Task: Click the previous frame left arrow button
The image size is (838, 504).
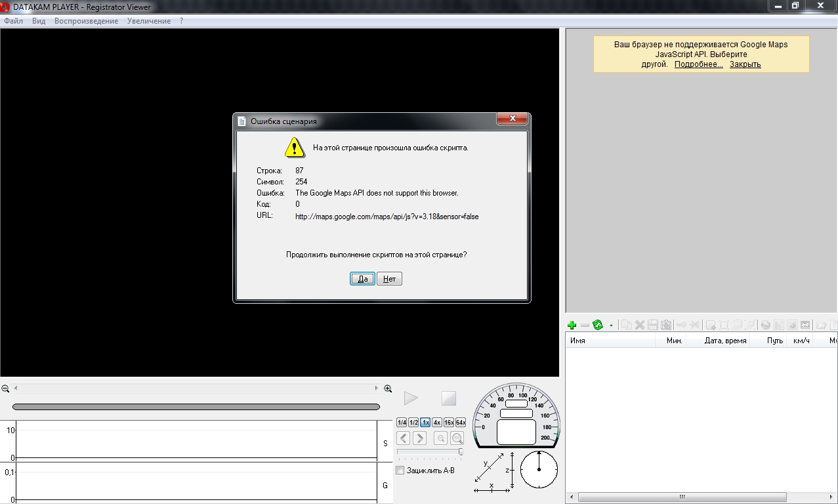Action: click(x=404, y=438)
